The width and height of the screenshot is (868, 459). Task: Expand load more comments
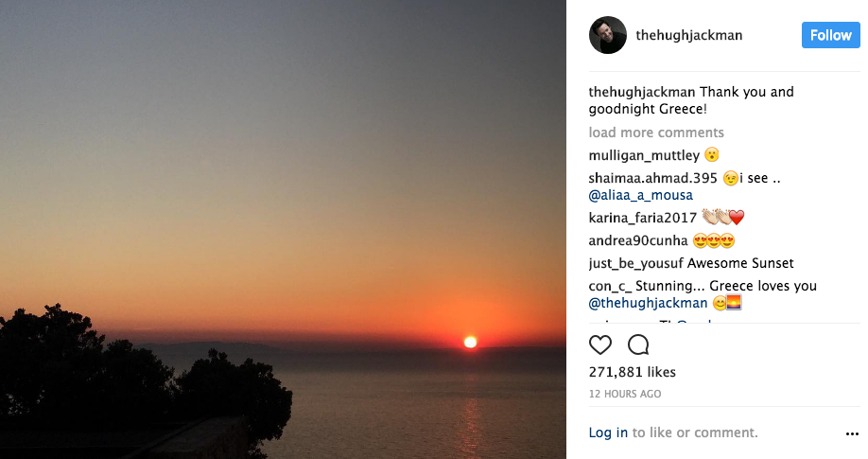click(656, 132)
